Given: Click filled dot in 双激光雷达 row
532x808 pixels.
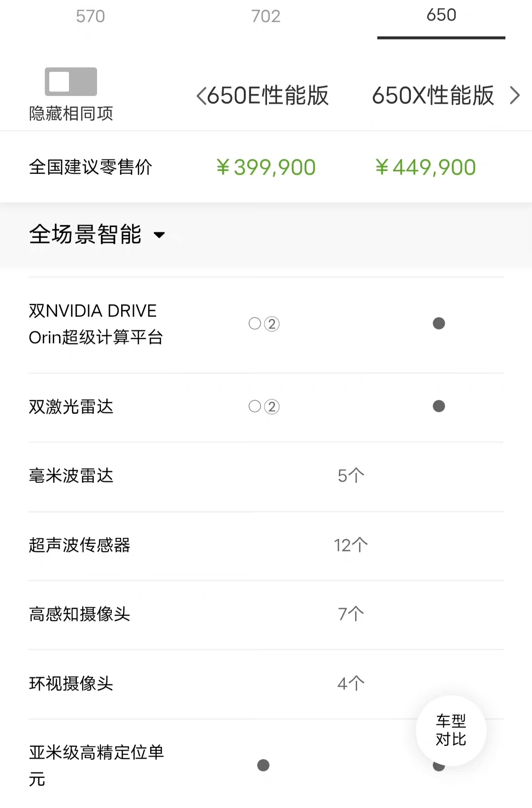Looking at the screenshot, I should [x=438, y=406].
